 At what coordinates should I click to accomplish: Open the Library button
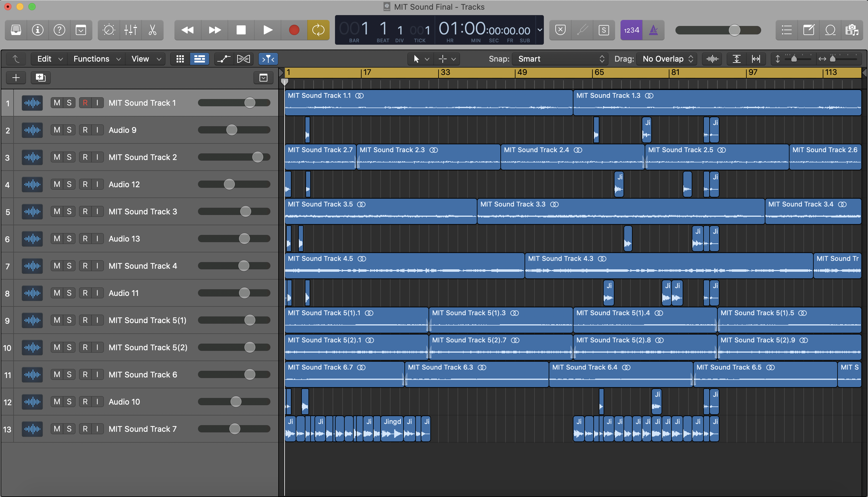16,30
